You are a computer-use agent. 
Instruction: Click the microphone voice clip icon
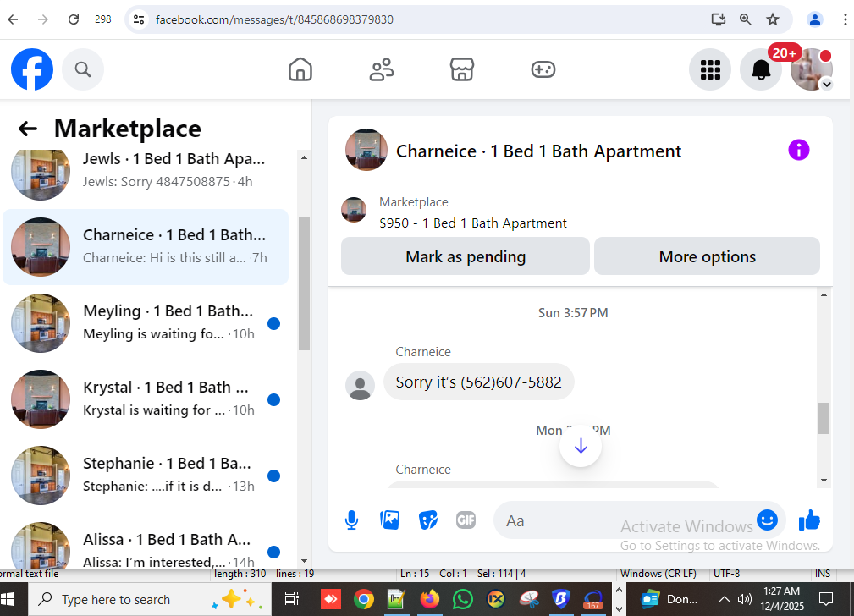352,520
